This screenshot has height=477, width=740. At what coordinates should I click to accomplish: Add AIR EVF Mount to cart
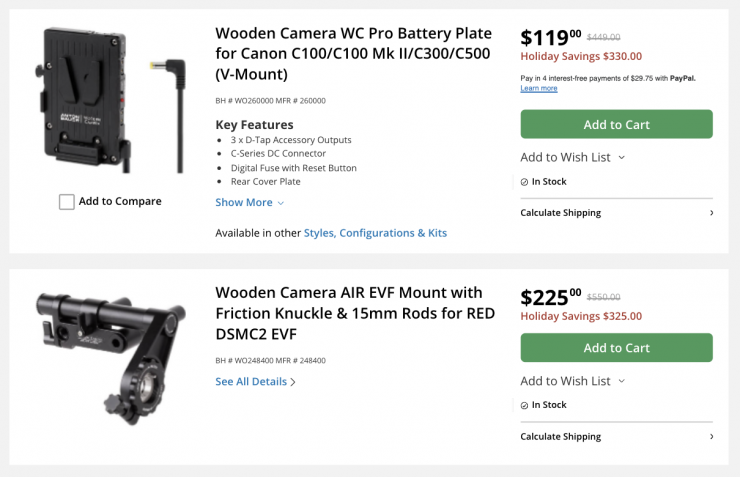[x=616, y=348]
